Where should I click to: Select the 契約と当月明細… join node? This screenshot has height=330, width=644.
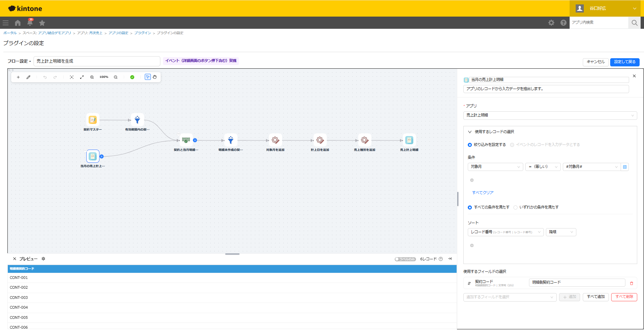(186, 140)
